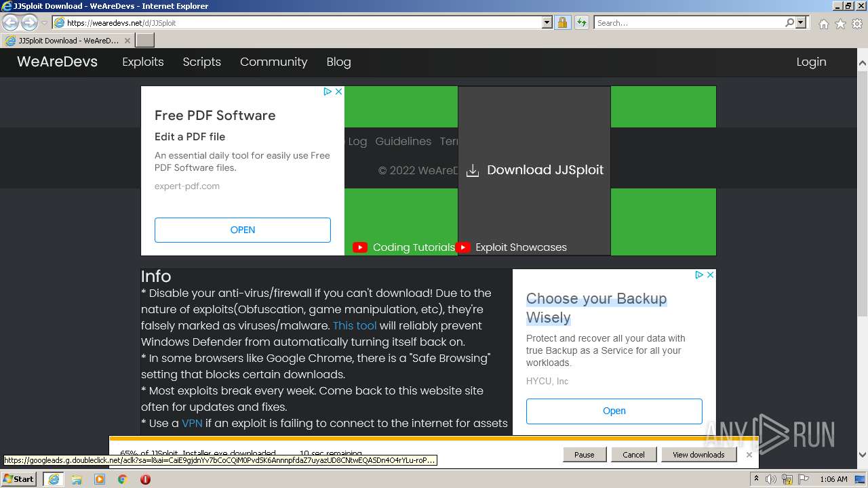Screen dimensions: 868x488
Task: Show hidden system tray icons
Action: click(757, 479)
